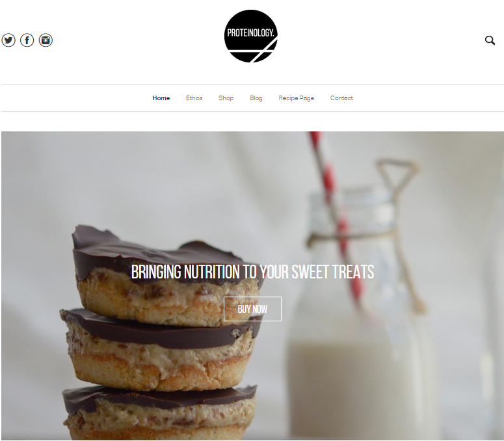The height and width of the screenshot is (441, 504).
Task: Click the magnifying glass search icon
Action: coord(490,40)
